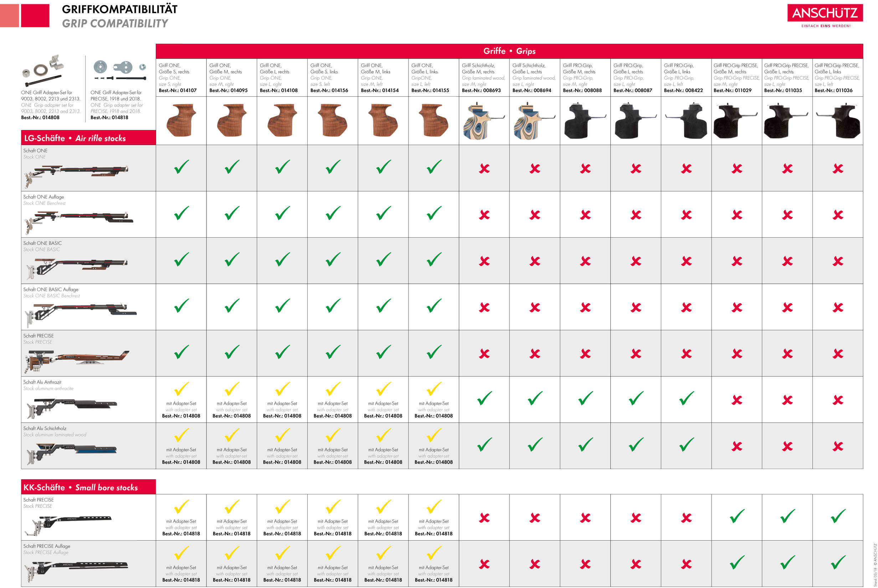Click red cross: Schaft ONE, PRO-Grip PRECISE L rechts
Image resolution: width=878 pixels, height=588 pixels.
[787, 169]
